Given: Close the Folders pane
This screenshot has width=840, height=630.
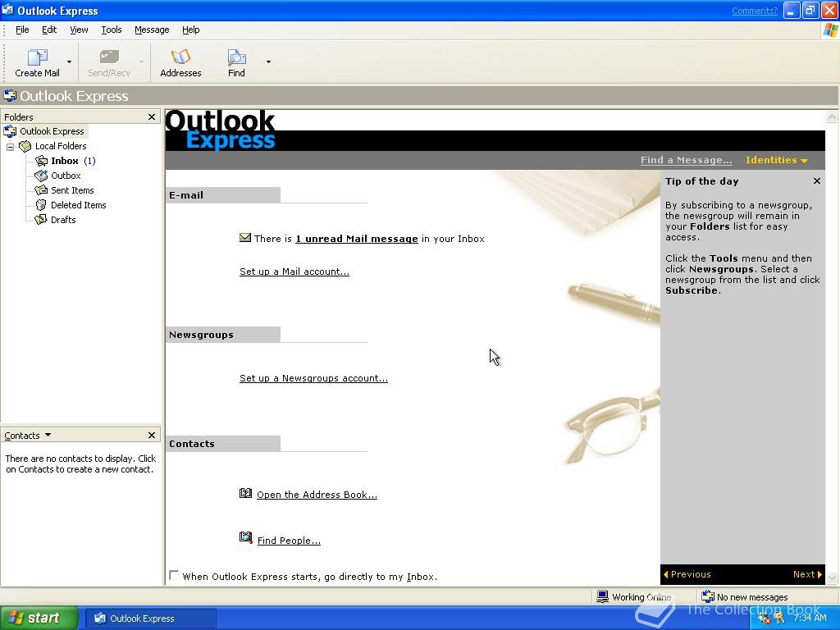Looking at the screenshot, I should tap(152, 116).
